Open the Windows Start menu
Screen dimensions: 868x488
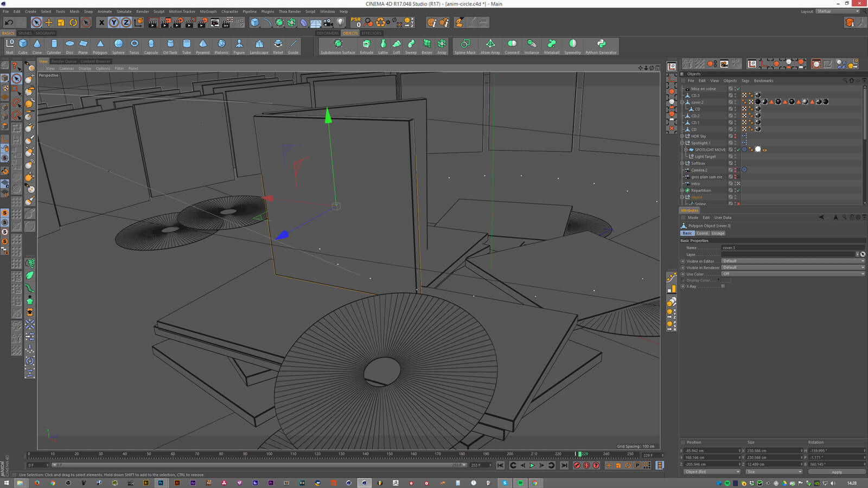tap(7, 483)
